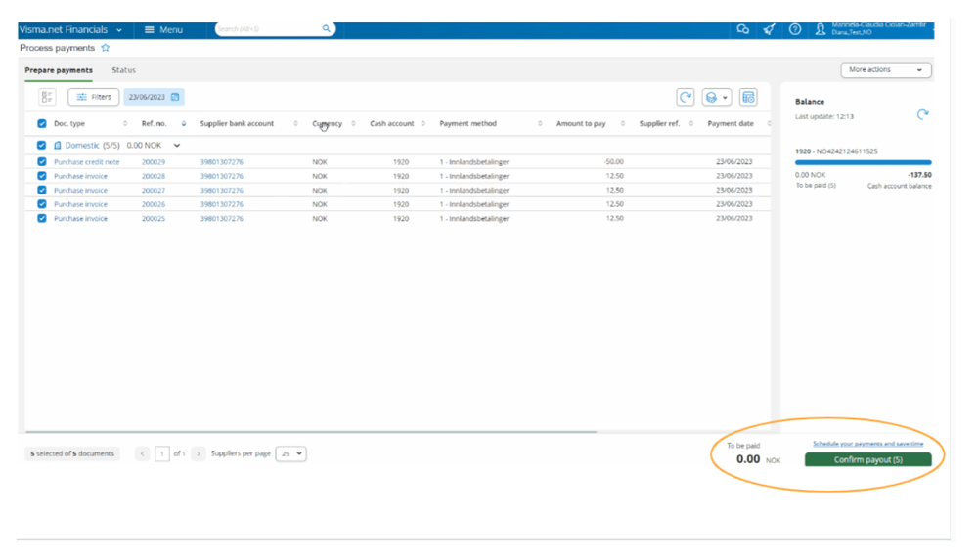This screenshot has width=977, height=560.
Task: Open the help question mark icon
Action: (795, 29)
